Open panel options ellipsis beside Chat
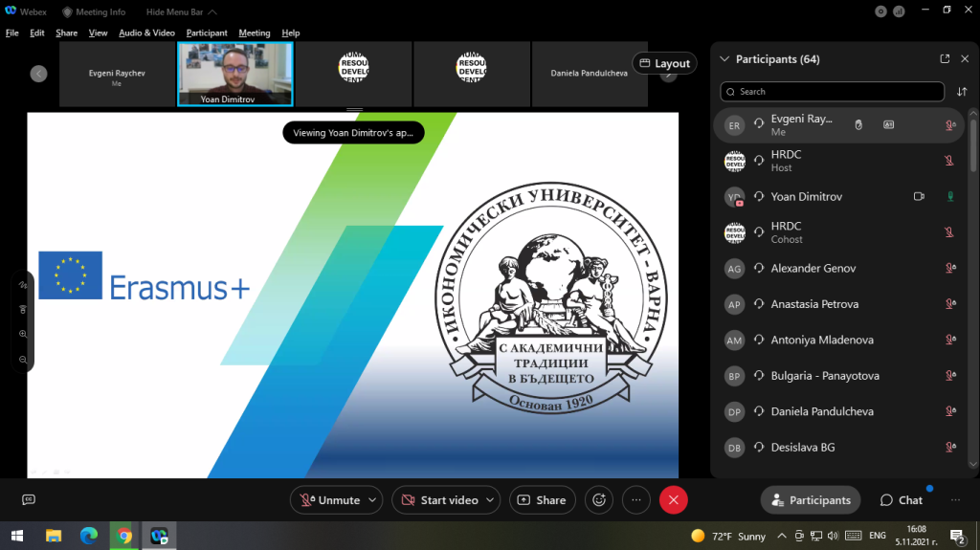Image resolution: width=980 pixels, height=550 pixels. click(x=955, y=500)
